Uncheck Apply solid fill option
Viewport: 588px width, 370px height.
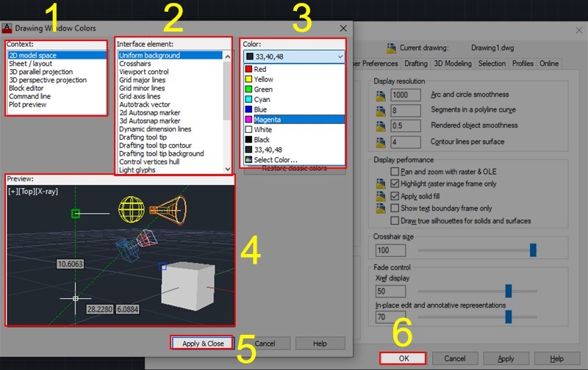point(395,196)
